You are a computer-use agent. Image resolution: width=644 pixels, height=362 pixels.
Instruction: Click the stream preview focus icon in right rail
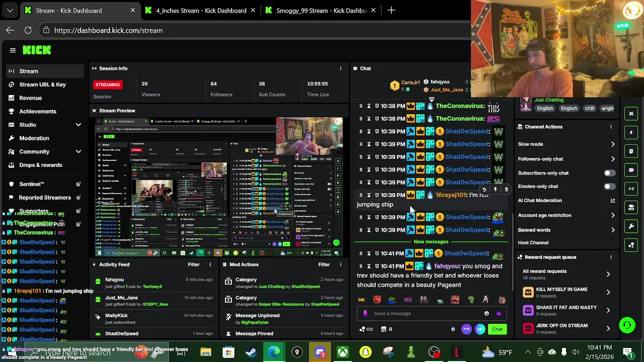click(631, 114)
